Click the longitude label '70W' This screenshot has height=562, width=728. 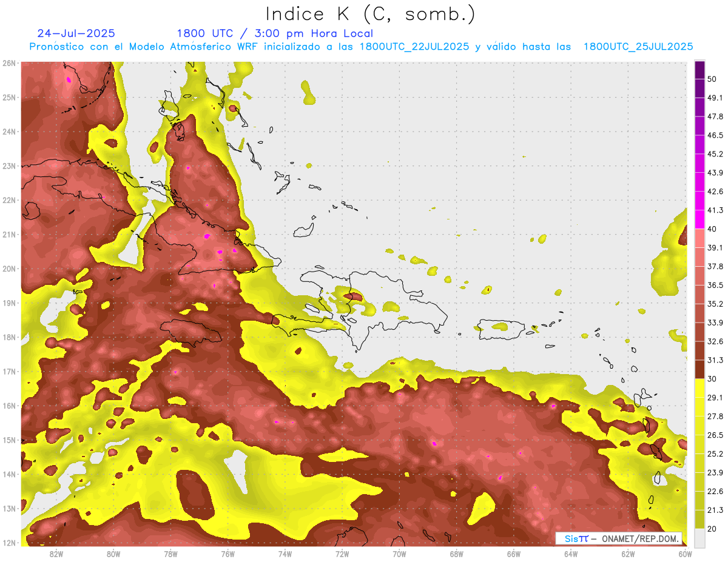tap(399, 554)
